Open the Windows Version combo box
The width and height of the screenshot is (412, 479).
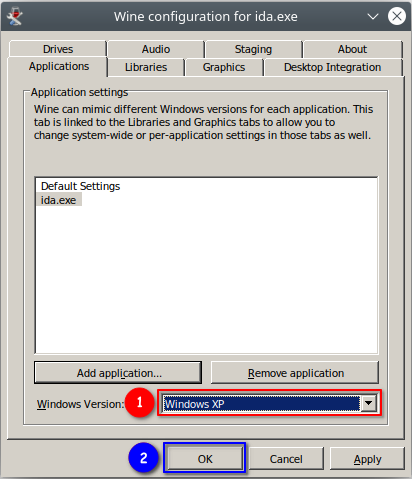pos(269,403)
